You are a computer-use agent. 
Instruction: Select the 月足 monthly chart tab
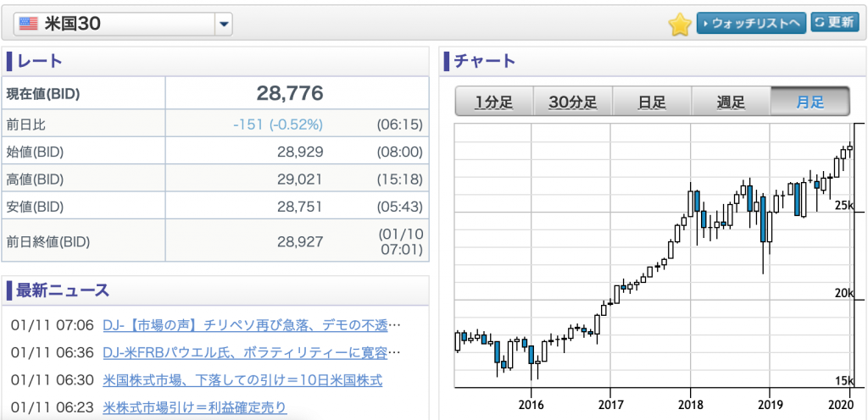(810, 101)
